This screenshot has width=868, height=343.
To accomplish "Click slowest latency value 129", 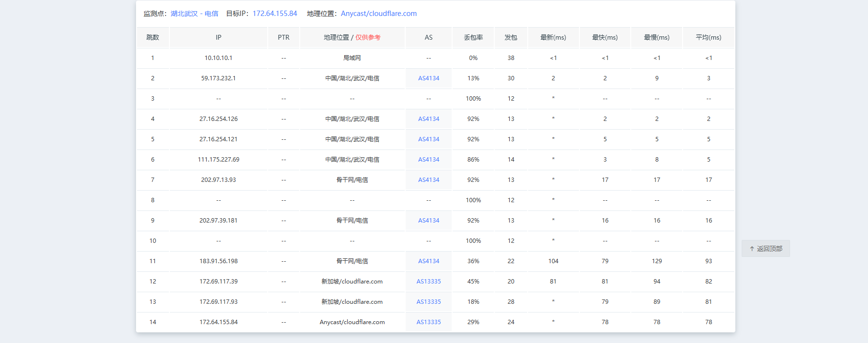I will [657, 261].
